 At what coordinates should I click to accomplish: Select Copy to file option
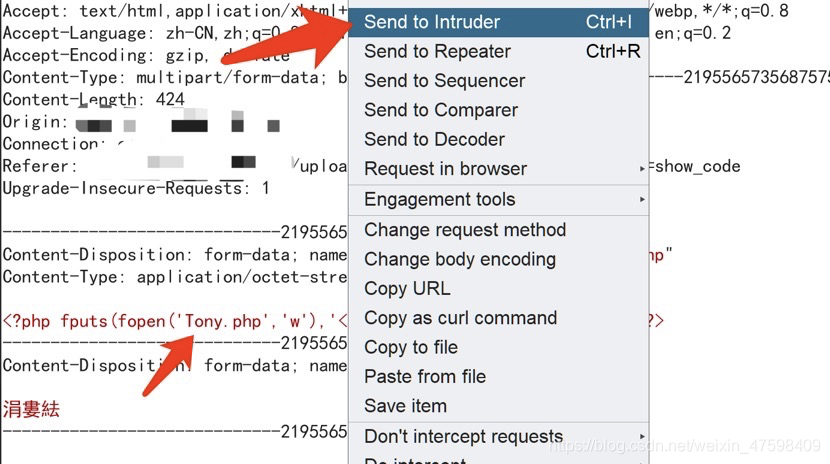(x=411, y=348)
